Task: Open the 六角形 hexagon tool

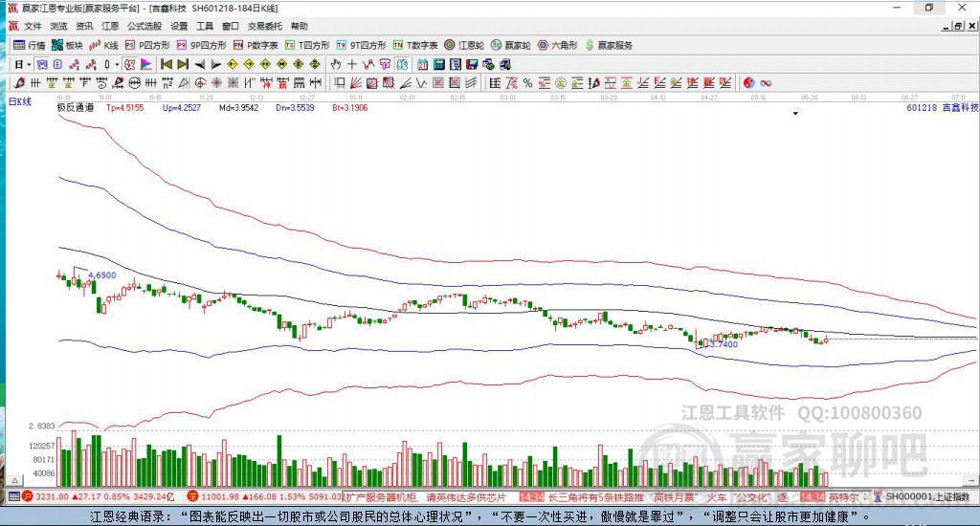Action: click(x=558, y=45)
